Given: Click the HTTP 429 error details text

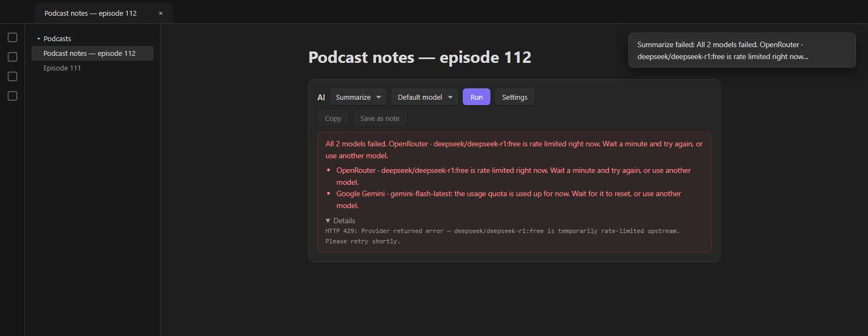Looking at the screenshot, I should click(x=502, y=236).
